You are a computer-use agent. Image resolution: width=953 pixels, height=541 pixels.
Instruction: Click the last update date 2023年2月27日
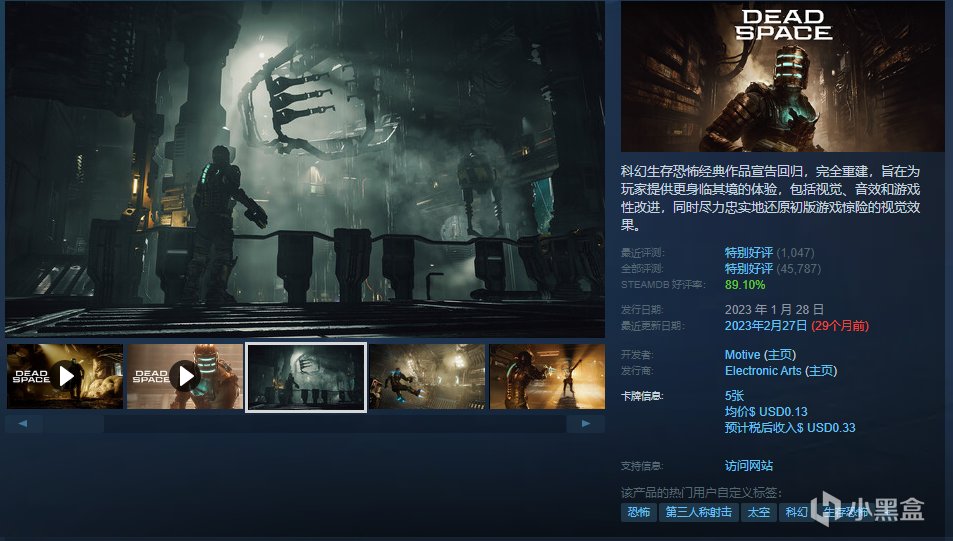pyautogui.click(x=766, y=326)
